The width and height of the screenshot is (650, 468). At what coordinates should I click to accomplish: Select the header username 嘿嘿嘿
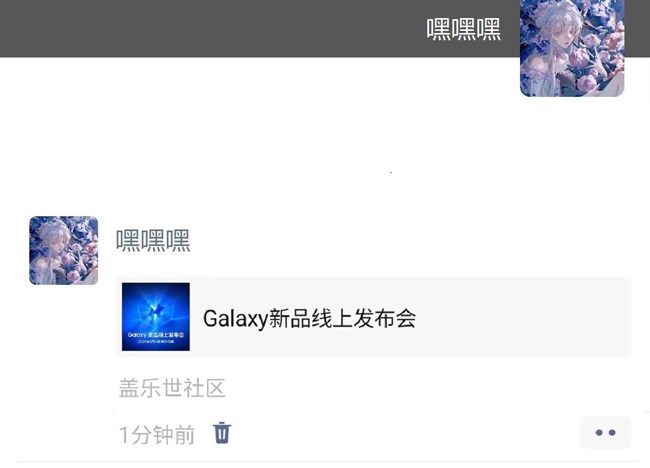464,29
